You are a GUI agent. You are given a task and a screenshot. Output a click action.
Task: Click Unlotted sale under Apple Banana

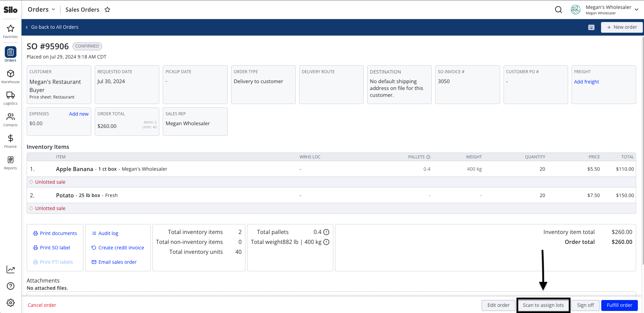point(50,182)
